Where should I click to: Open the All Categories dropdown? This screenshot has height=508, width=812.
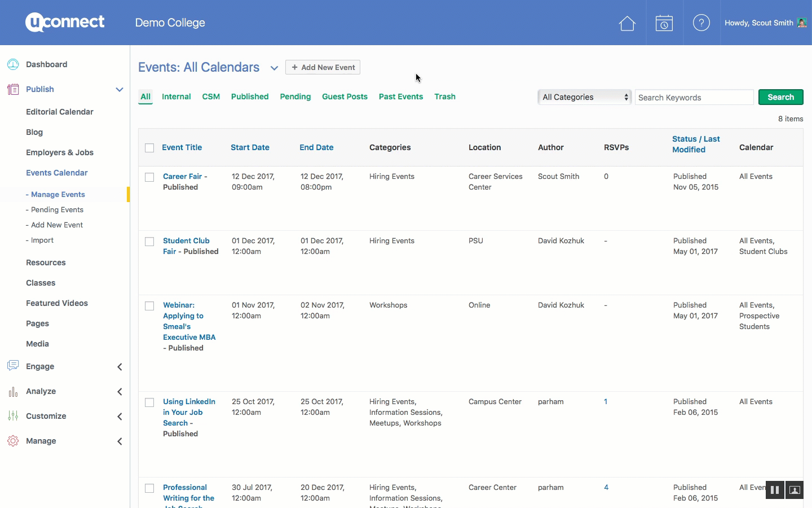point(584,97)
